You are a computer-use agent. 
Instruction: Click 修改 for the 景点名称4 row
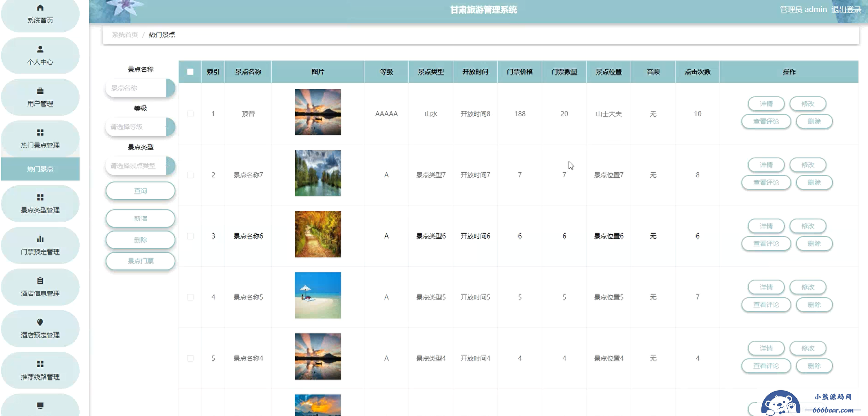[x=808, y=348]
